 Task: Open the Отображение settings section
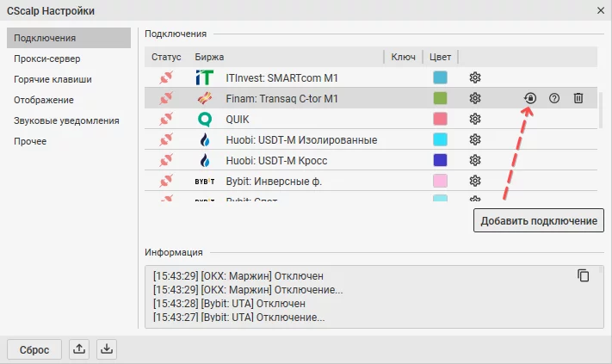[44, 100]
